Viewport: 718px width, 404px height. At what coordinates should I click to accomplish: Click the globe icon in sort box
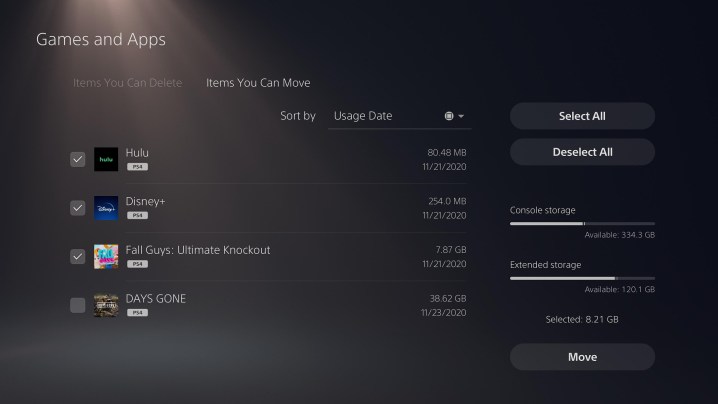[449, 116]
